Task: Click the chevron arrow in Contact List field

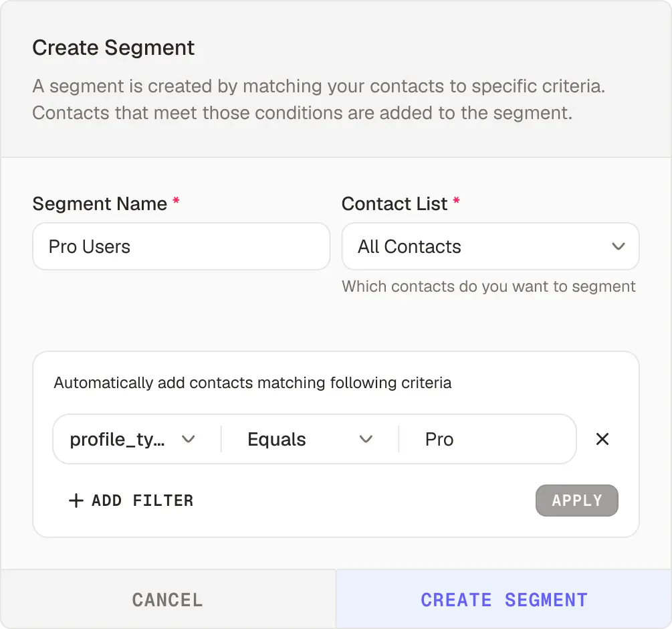Action: [x=618, y=246]
